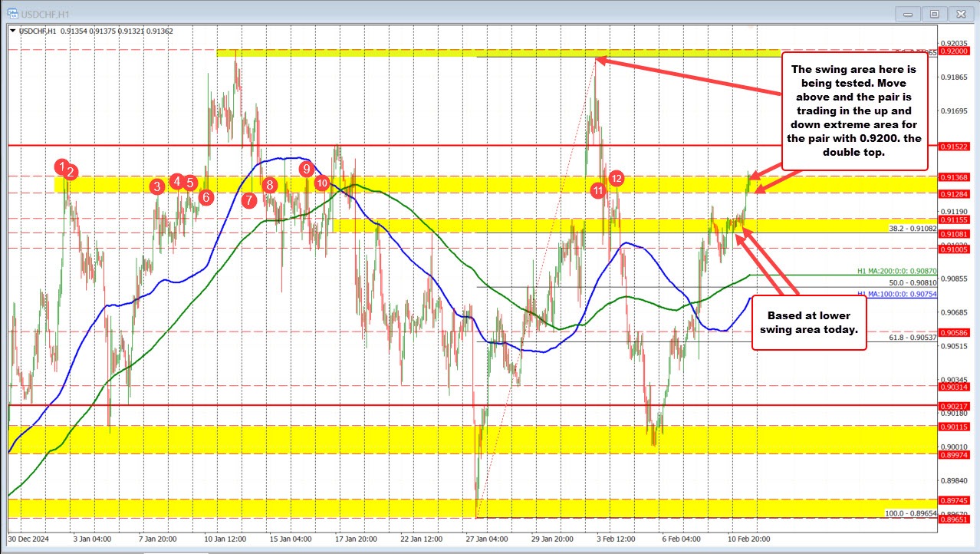This screenshot has width=980, height=554.
Task: Click red circle marker number 7
Action: pos(248,200)
